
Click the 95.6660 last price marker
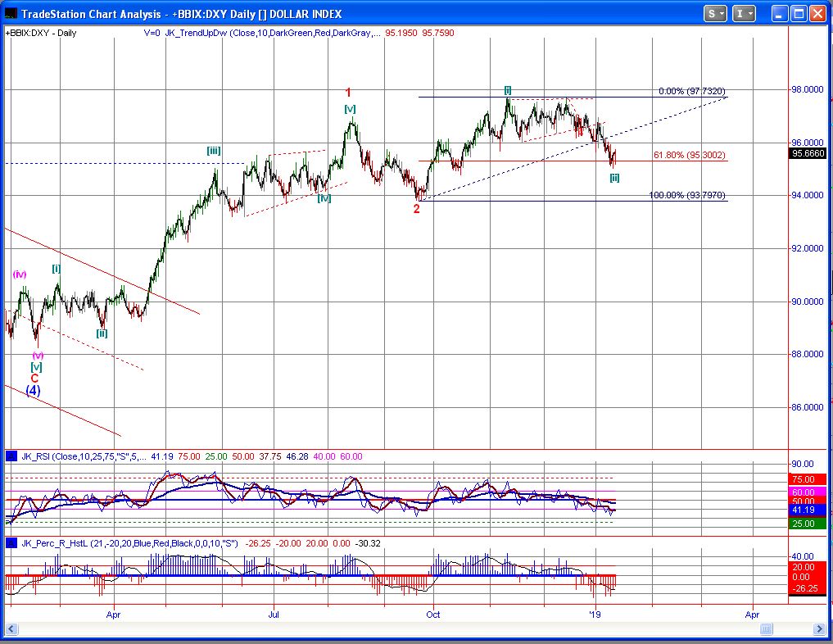(x=808, y=153)
